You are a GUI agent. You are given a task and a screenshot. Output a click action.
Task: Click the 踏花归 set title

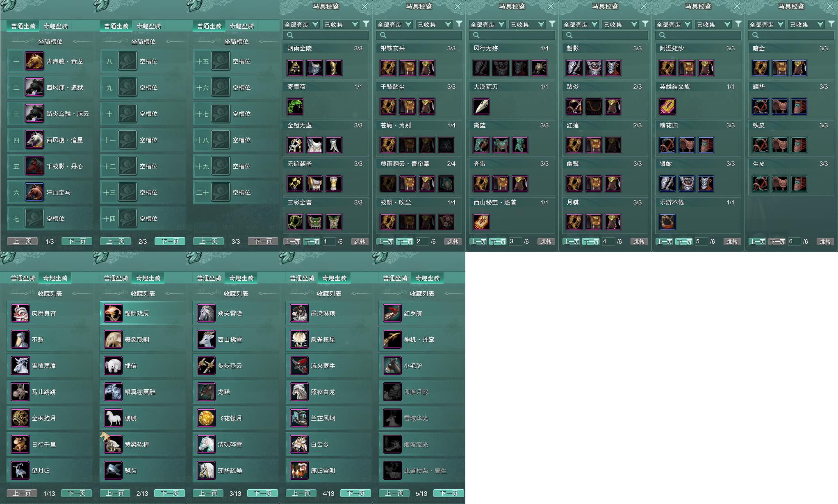pyautogui.click(x=669, y=125)
